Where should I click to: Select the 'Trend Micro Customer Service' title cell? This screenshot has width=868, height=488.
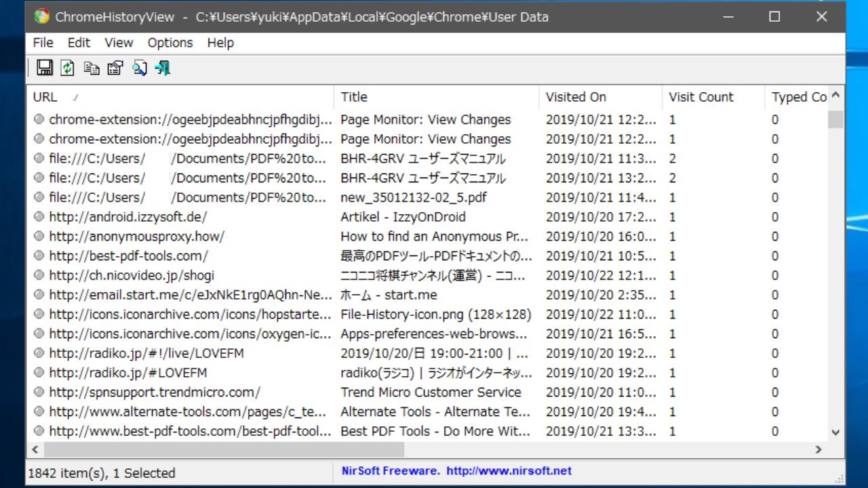(x=431, y=392)
